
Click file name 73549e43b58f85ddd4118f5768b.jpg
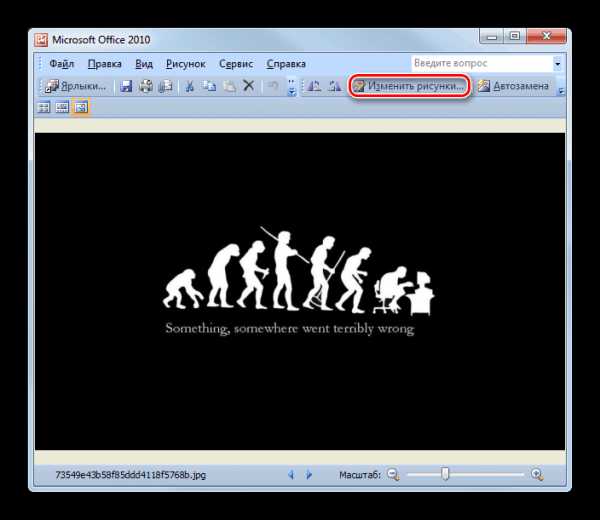[131, 475]
